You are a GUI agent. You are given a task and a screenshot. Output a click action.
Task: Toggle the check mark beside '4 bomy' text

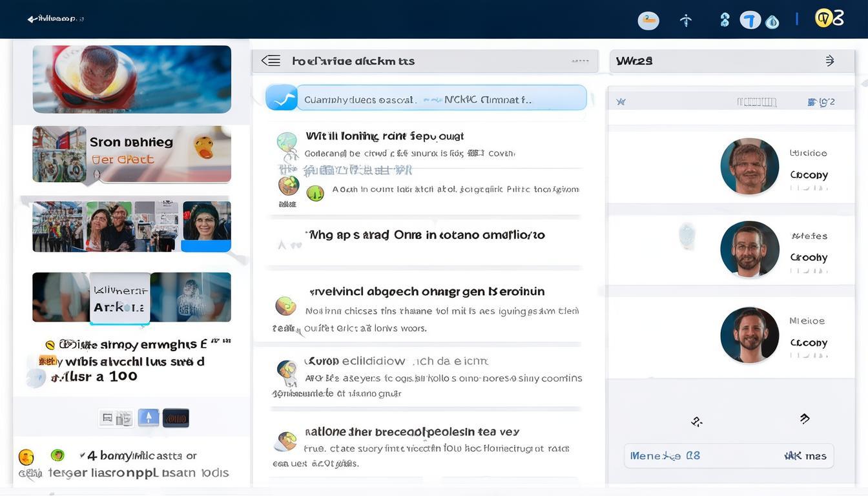(x=82, y=455)
